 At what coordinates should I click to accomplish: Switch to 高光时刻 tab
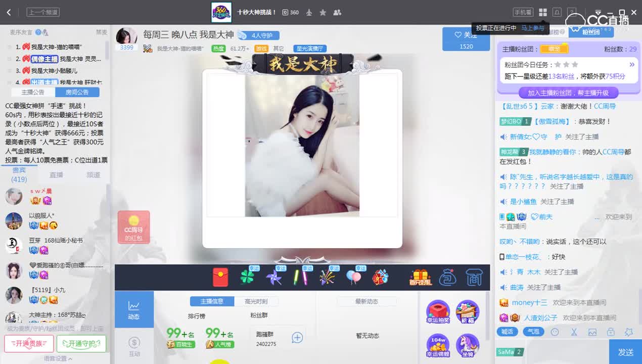(256, 301)
